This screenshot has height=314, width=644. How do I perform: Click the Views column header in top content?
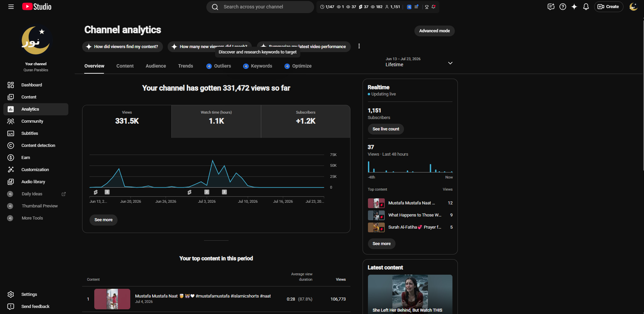[x=341, y=279]
